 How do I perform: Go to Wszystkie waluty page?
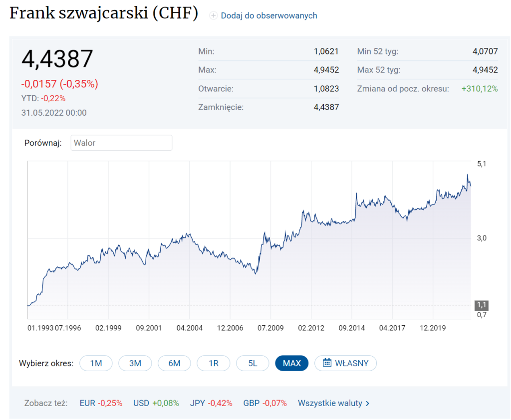(330, 403)
